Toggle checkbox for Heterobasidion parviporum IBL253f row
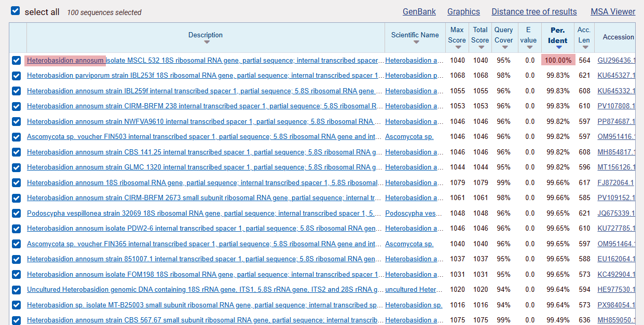Screen dimensions: 644x325 pyautogui.click(x=17, y=76)
